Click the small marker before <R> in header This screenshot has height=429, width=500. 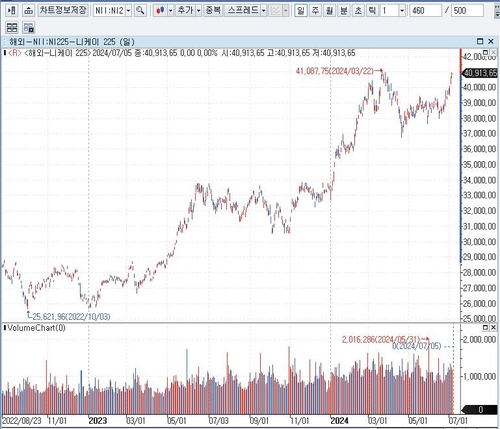click(5, 53)
